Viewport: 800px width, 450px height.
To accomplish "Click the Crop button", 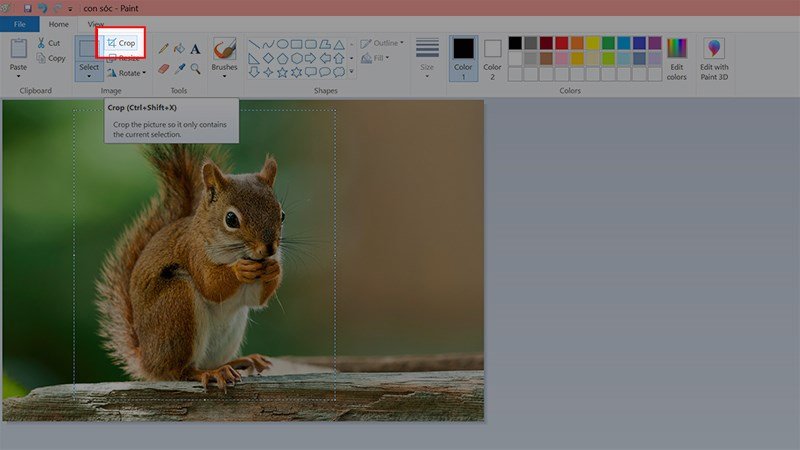I will 121,43.
